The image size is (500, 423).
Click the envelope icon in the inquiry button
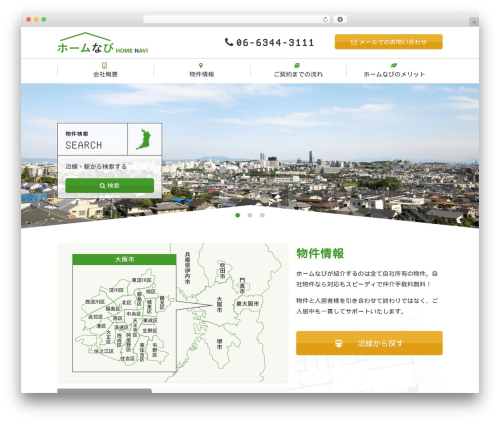[x=354, y=42]
